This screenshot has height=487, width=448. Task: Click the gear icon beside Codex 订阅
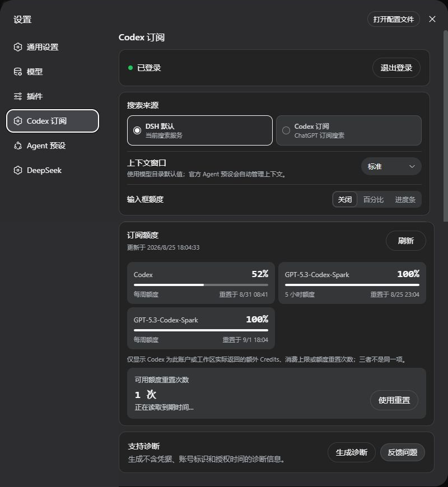coord(18,121)
